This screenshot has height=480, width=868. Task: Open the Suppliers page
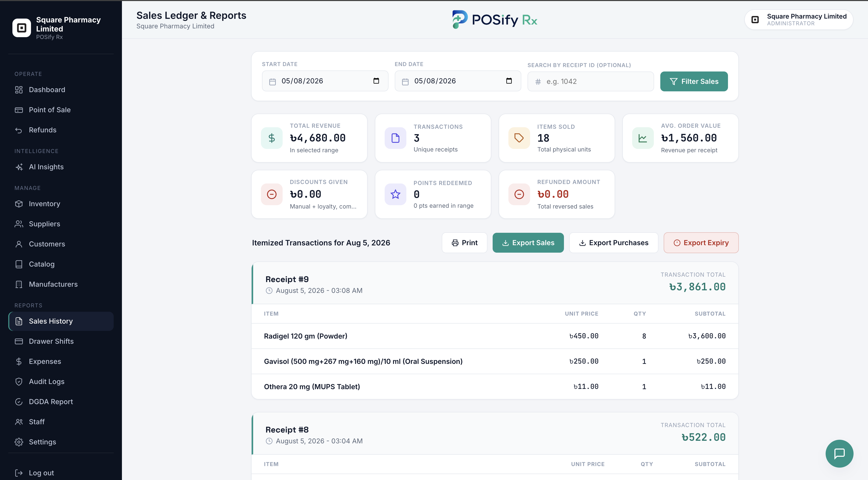(x=61, y=224)
